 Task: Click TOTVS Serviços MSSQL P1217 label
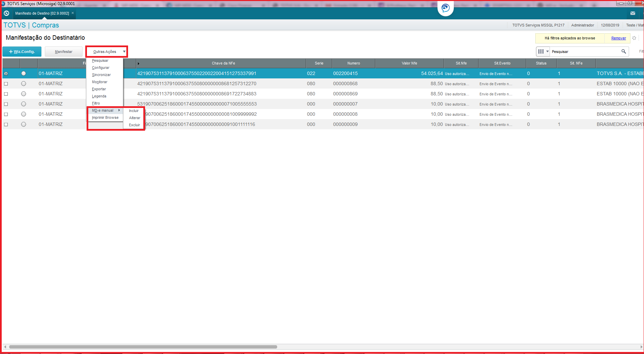tap(538, 25)
